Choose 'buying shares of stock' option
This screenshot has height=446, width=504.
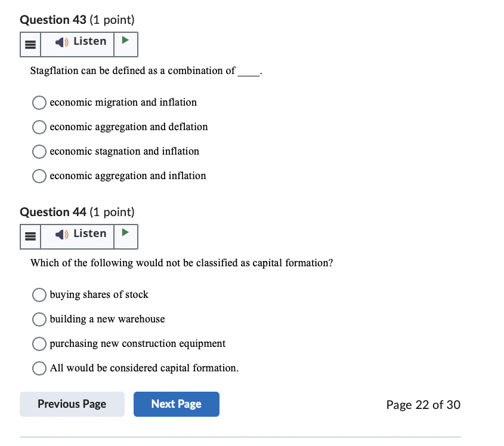pos(39,295)
